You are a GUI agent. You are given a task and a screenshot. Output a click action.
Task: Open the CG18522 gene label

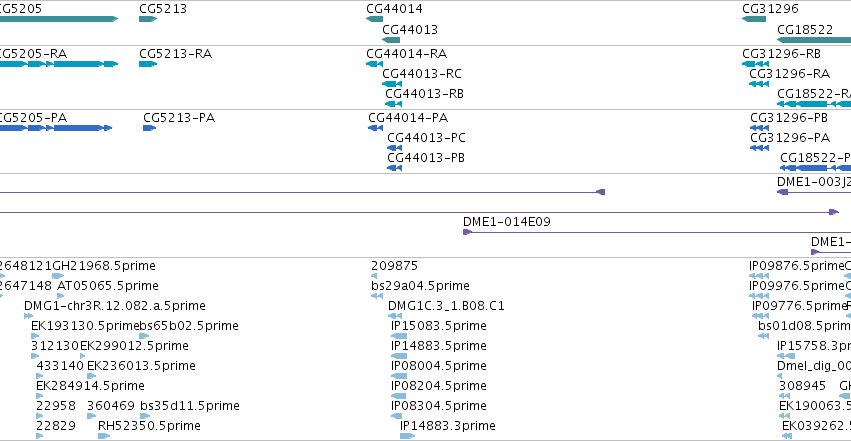click(x=805, y=30)
